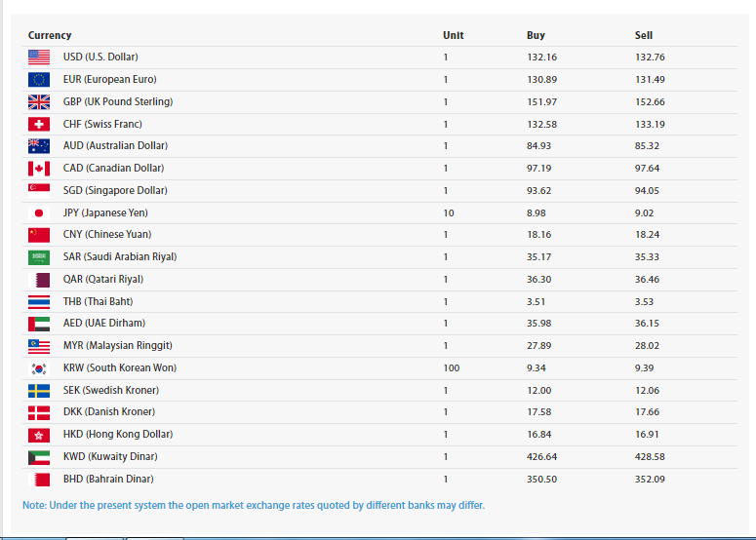This screenshot has width=756, height=540.
Task: Select the Australian Dollar flag icon
Action: [39, 146]
